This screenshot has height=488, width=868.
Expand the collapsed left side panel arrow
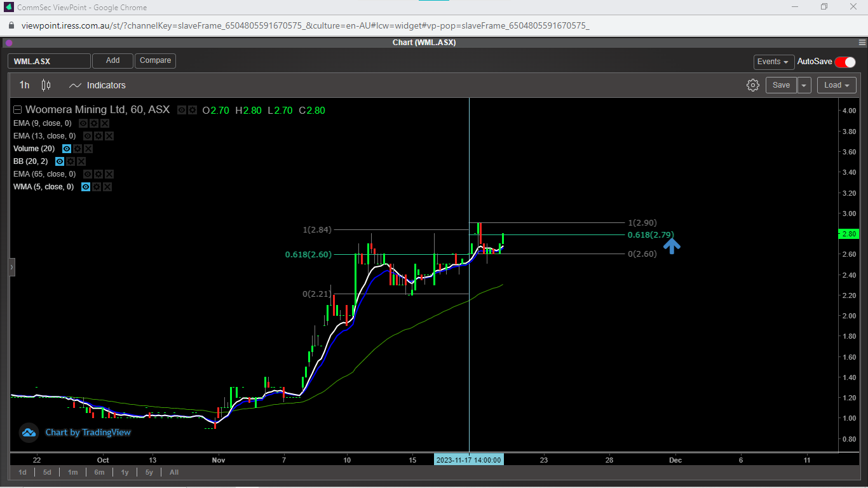coord(11,268)
